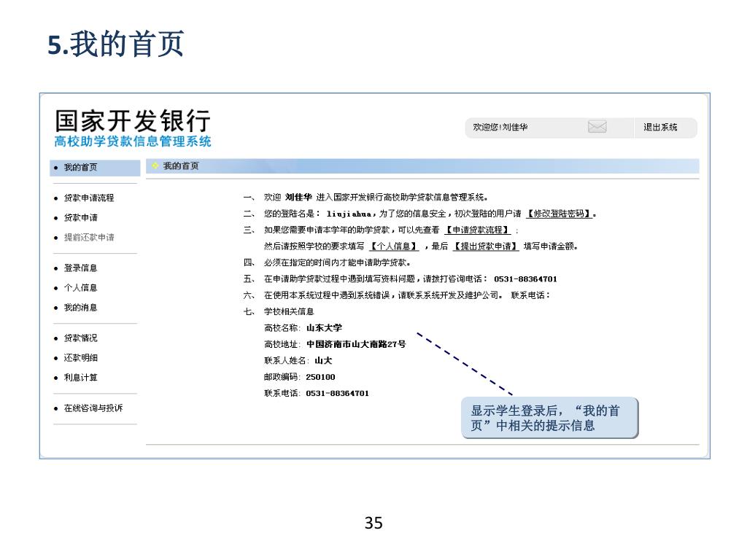Screen dimensions: 747x560
Task: Open 登录信息 sidebar item
Action: pos(80,268)
